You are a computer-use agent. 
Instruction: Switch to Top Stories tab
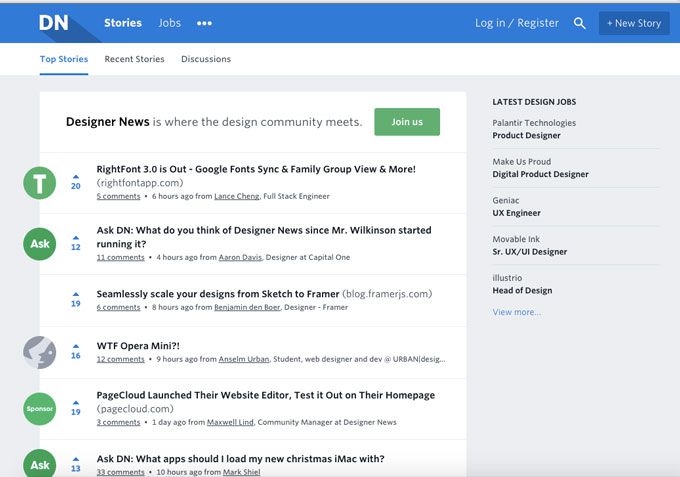point(64,59)
